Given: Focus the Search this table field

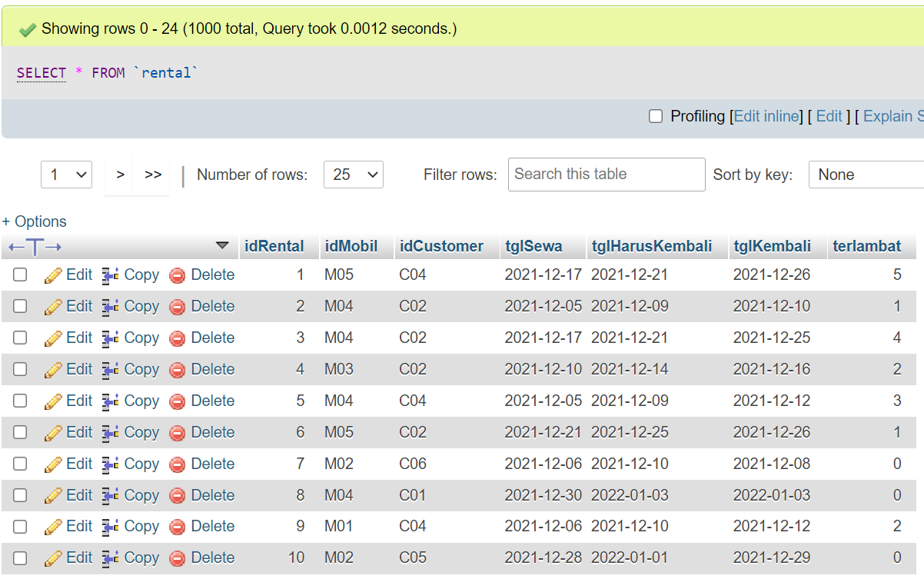Looking at the screenshot, I should click(606, 175).
